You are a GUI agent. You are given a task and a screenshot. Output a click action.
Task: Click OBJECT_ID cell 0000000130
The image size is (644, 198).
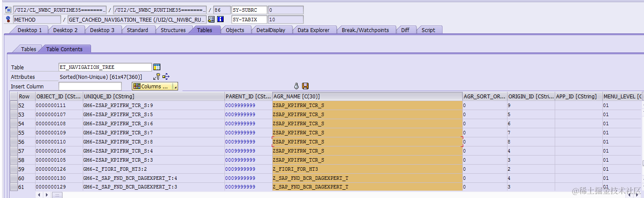tap(59, 178)
